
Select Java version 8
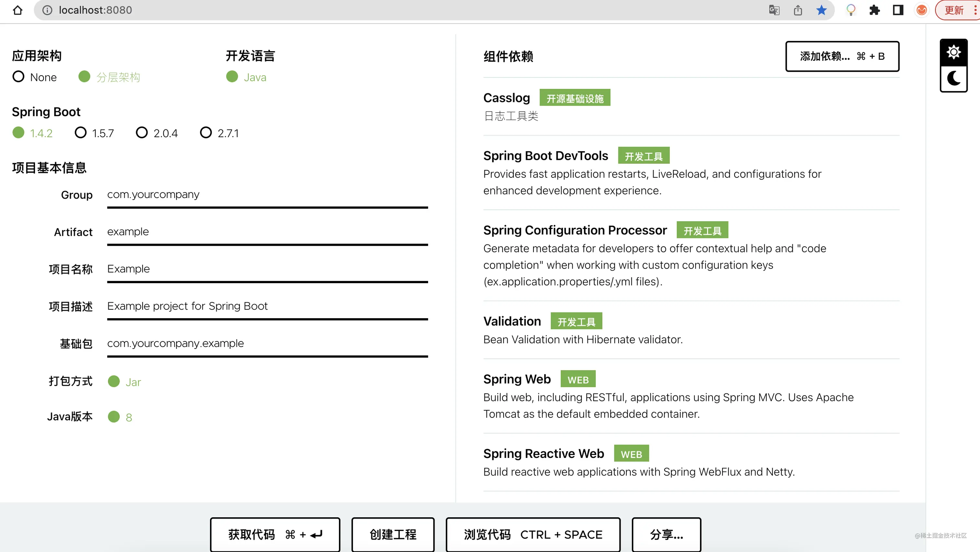coord(120,417)
